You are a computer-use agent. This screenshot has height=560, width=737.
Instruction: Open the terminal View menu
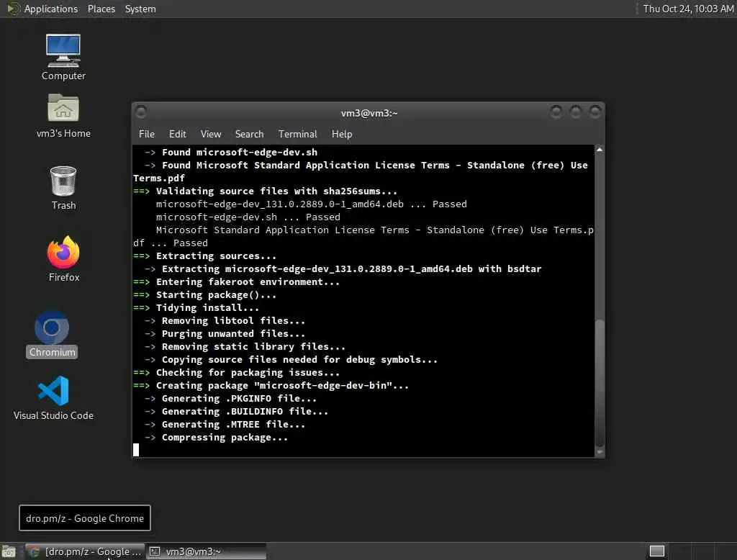(211, 134)
